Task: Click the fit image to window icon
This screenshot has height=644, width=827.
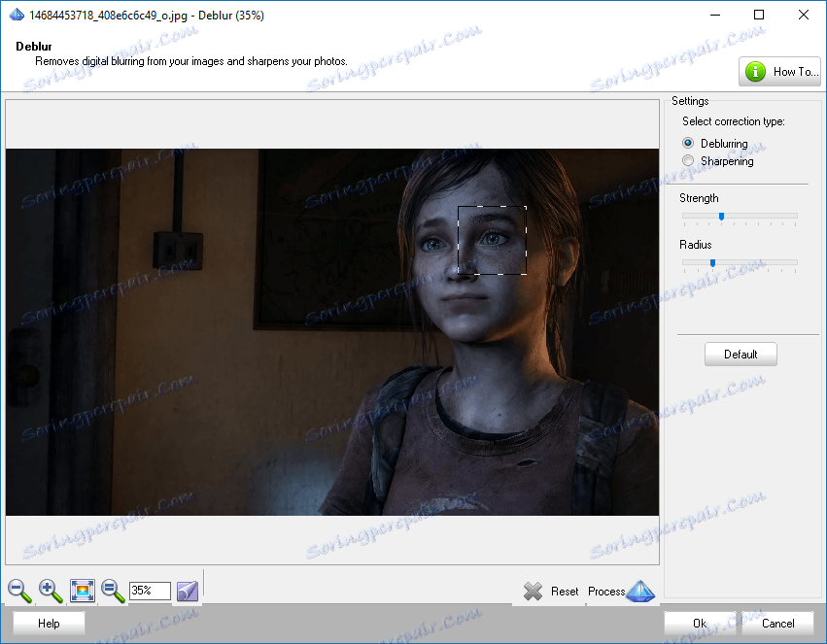Action: (83, 591)
